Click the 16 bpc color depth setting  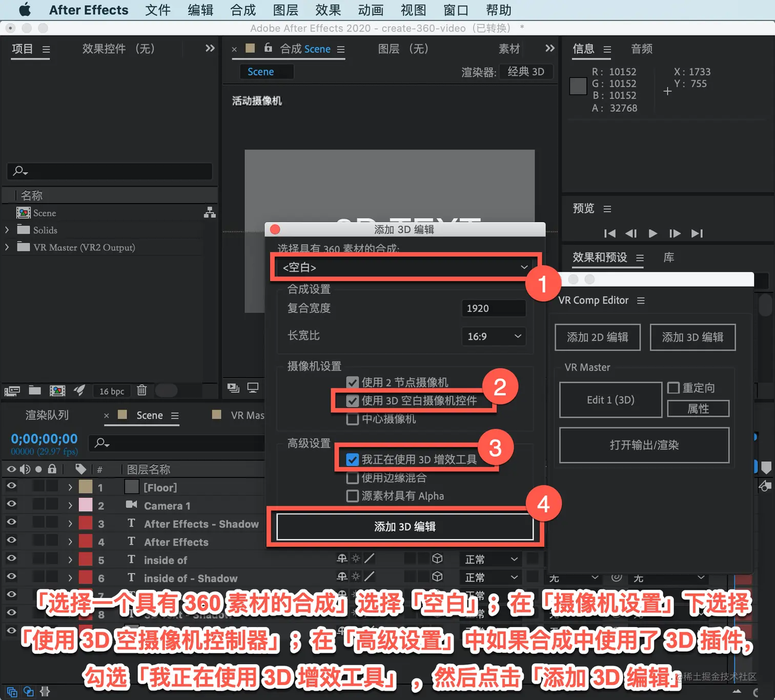(x=112, y=391)
